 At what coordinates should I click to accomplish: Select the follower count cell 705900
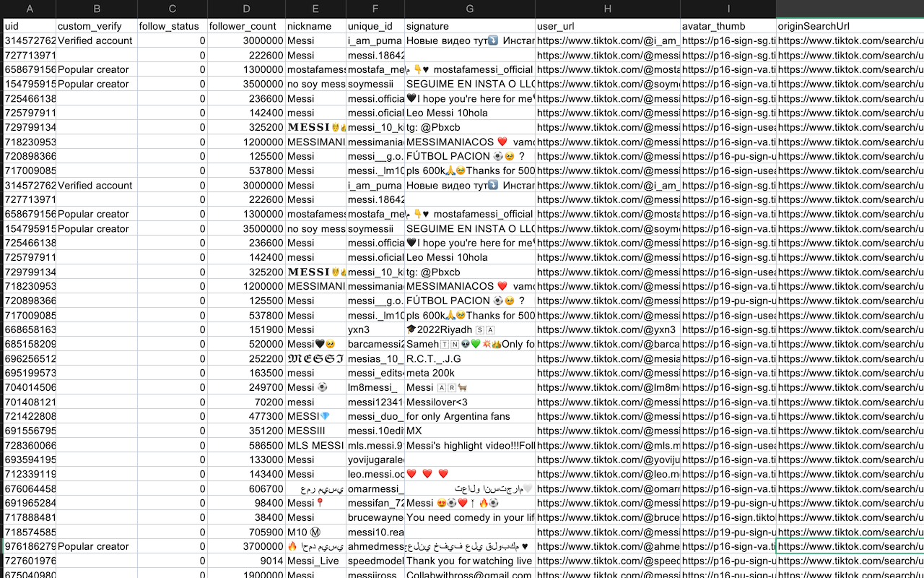(247, 532)
